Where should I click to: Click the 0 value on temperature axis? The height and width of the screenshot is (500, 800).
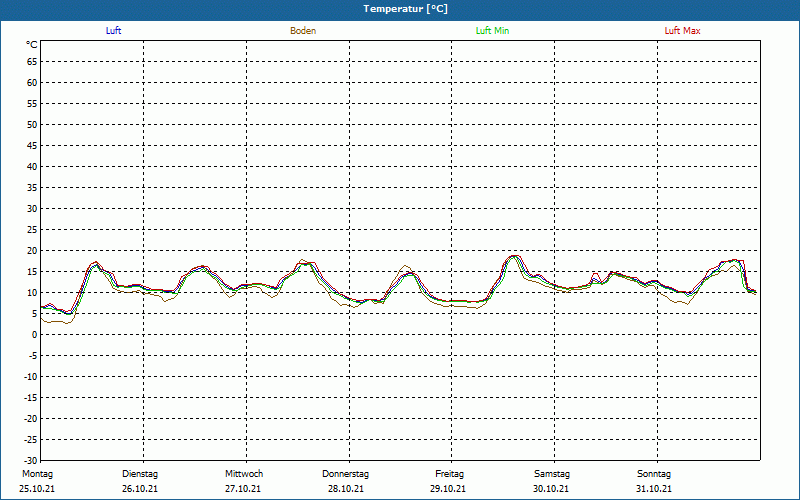pos(35,335)
